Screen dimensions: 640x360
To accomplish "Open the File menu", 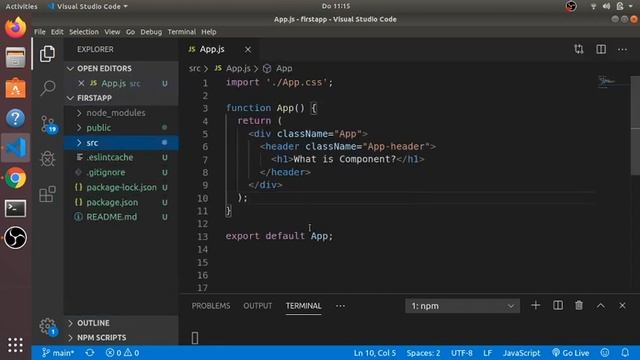I will [40, 32].
